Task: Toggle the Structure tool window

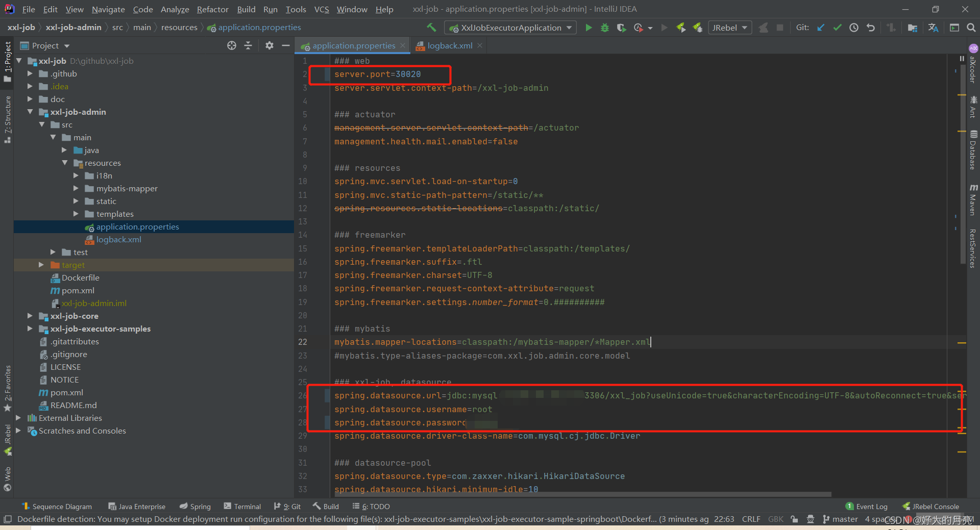Action: (x=8, y=119)
